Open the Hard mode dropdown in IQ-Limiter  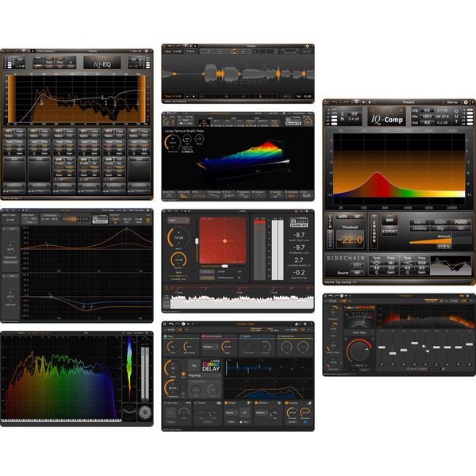point(178,220)
